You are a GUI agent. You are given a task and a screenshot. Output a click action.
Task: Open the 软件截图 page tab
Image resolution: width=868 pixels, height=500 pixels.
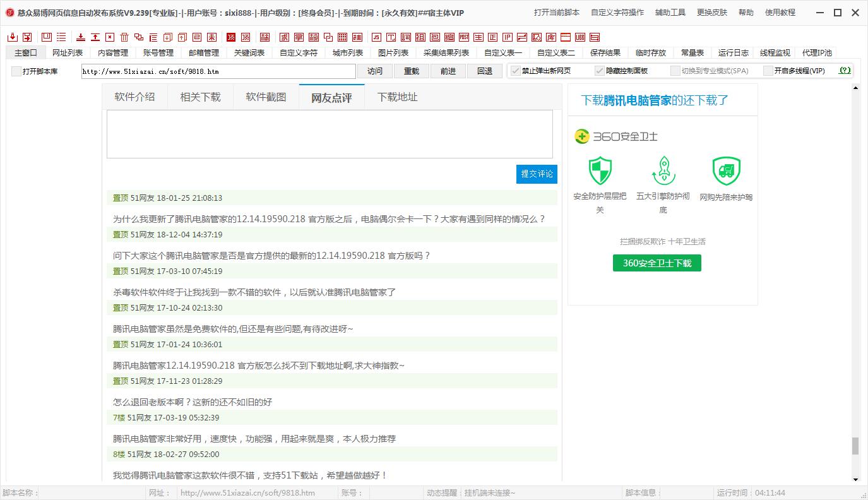266,97
